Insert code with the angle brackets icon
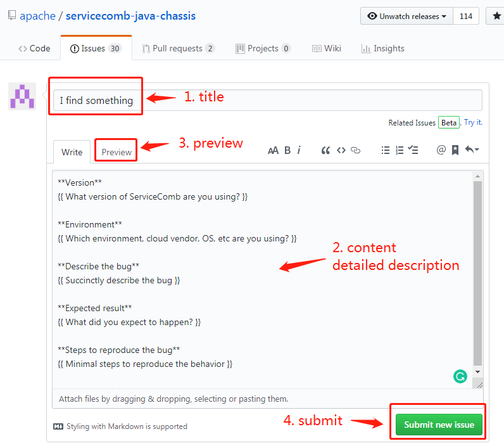504x448 pixels. (341, 150)
